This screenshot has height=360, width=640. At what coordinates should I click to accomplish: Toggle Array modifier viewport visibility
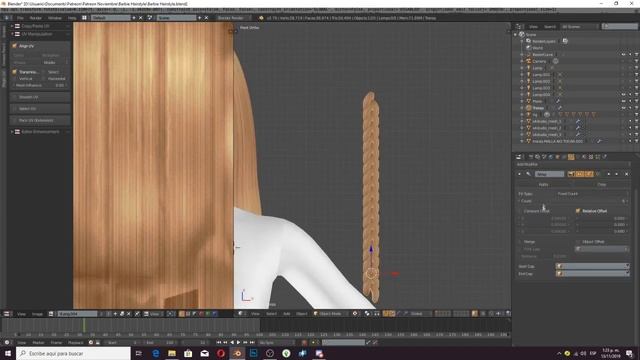pyautogui.click(x=580, y=174)
